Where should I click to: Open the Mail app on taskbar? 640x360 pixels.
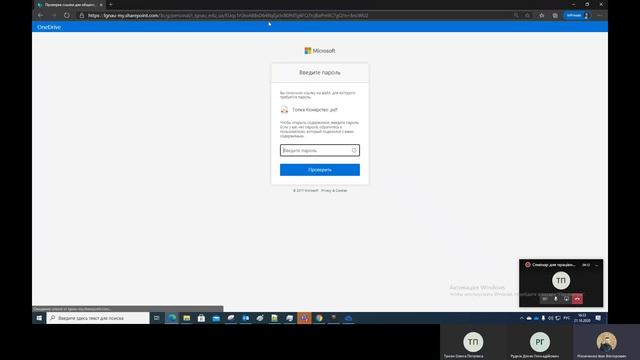point(216,318)
